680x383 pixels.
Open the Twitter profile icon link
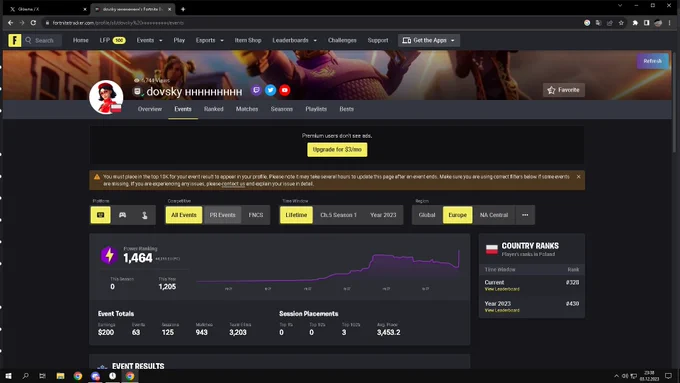270,90
